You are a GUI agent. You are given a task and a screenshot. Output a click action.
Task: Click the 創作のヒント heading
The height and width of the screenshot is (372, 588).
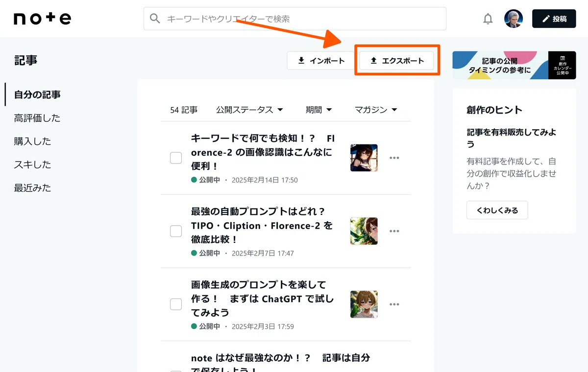(x=494, y=110)
